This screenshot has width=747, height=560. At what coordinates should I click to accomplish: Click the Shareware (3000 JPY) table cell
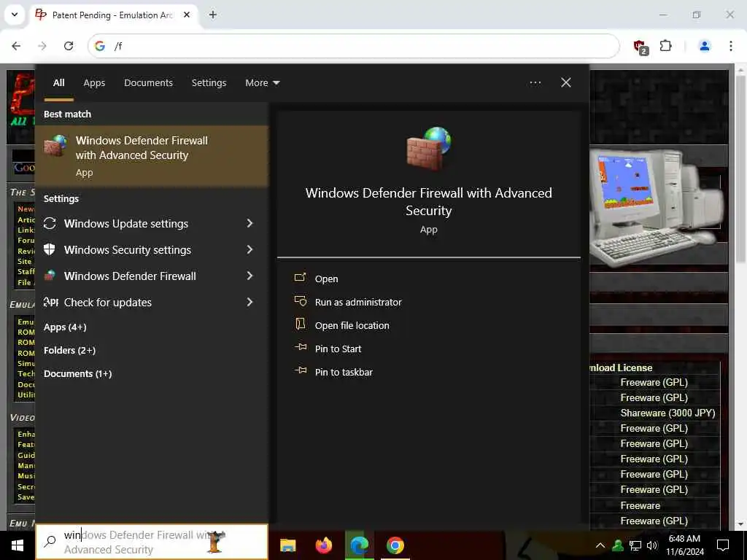point(667,413)
